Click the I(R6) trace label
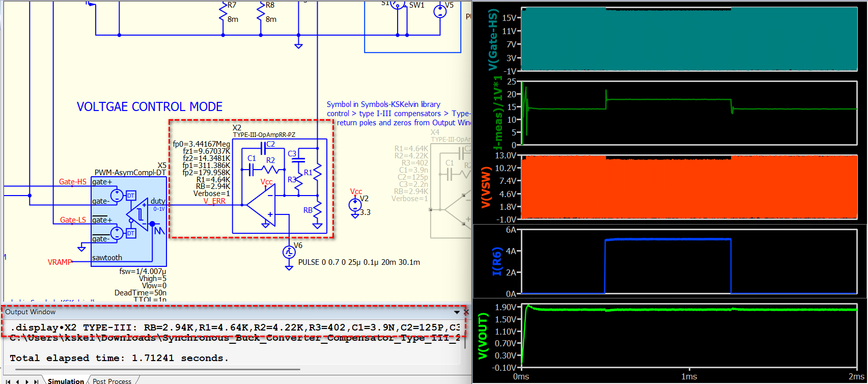The image size is (868, 384). click(497, 261)
